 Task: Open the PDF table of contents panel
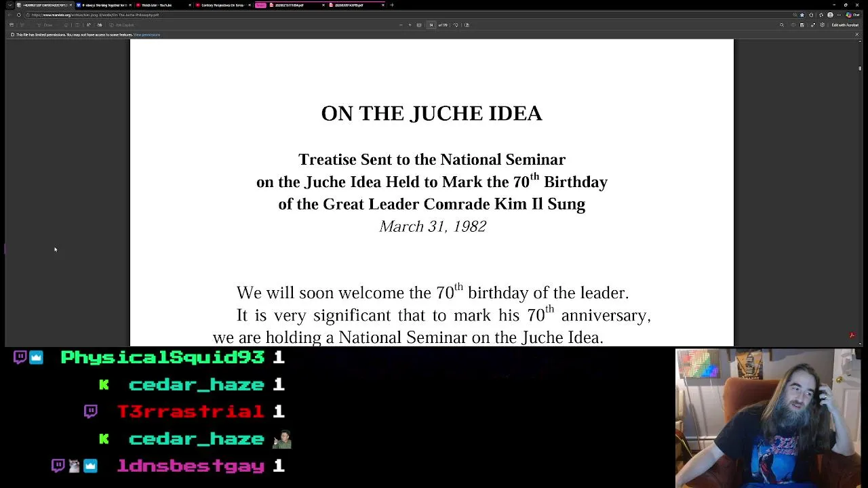click(11, 25)
